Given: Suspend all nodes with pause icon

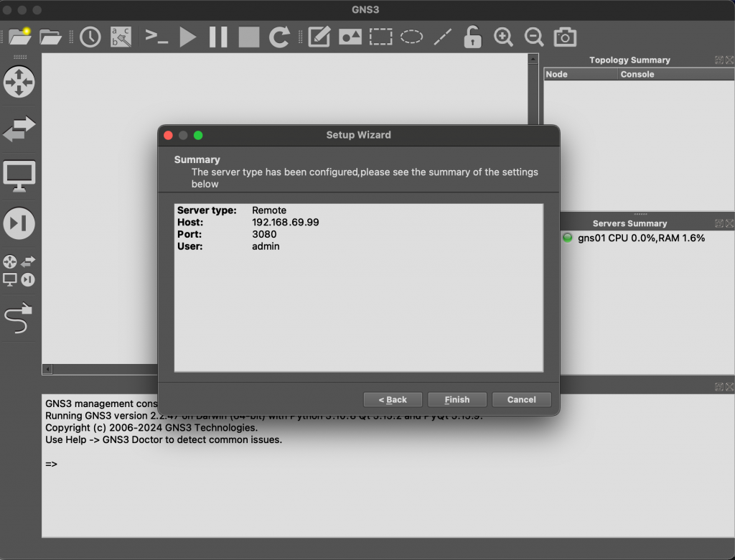Looking at the screenshot, I should [x=218, y=37].
